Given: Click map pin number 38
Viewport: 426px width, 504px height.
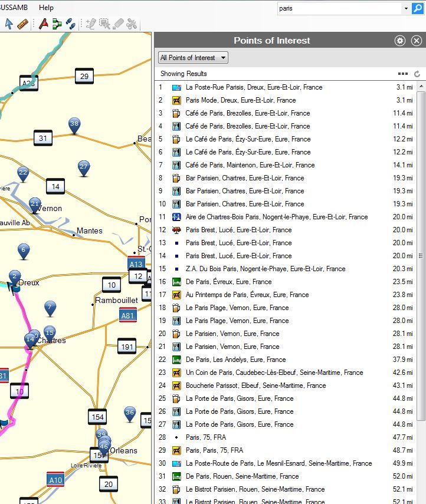Looking at the screenshot, I should pyautogui.click(x=74, y=124).
